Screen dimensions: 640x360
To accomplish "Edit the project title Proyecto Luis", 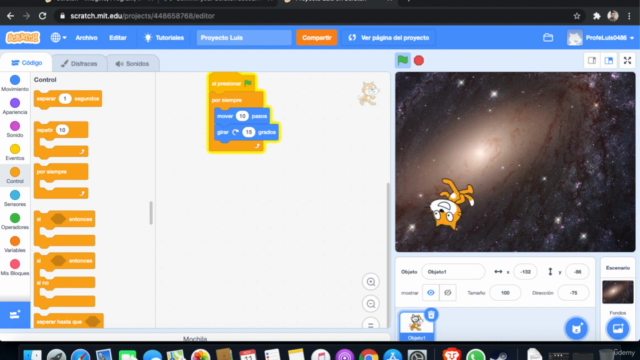I will (244, 38).
